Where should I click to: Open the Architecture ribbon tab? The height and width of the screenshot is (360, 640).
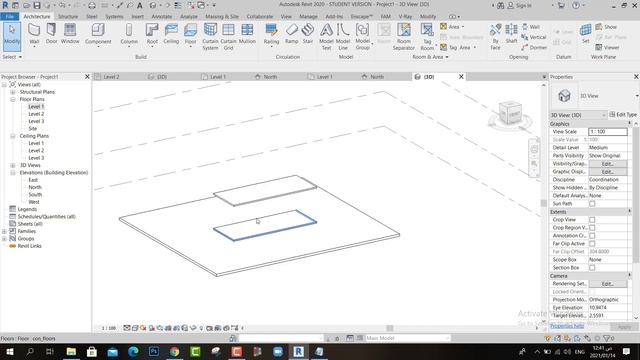coord(37,16)
